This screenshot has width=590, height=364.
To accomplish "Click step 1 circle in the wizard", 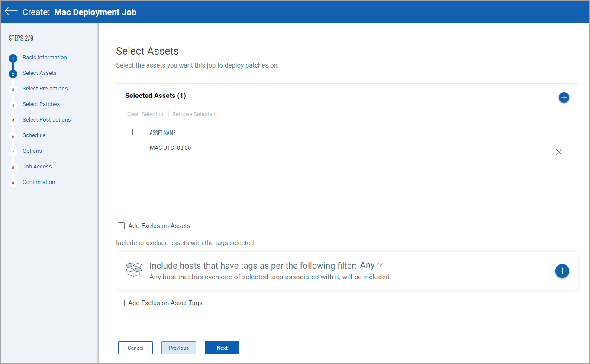I will point(13,58).
